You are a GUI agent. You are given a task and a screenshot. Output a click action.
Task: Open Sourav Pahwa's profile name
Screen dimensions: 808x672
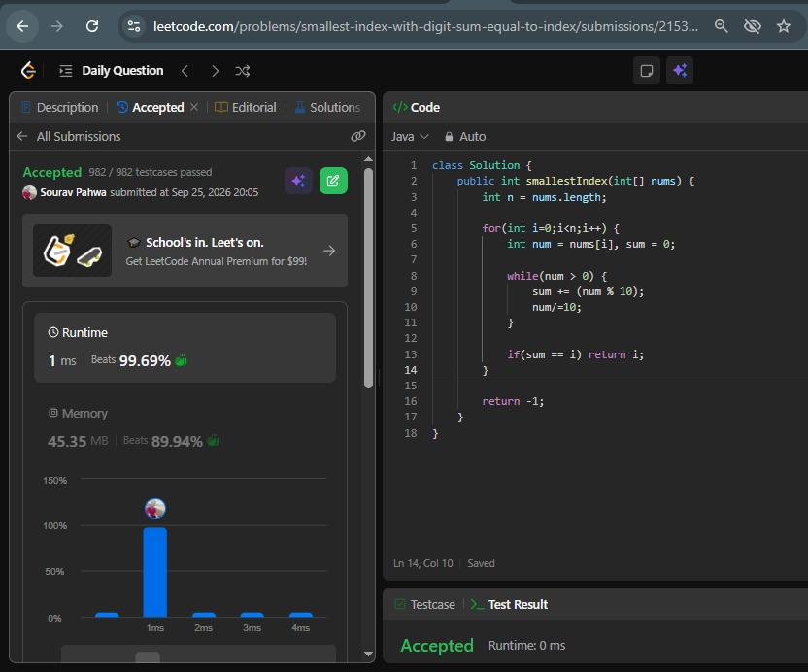(x=73, y=192)
